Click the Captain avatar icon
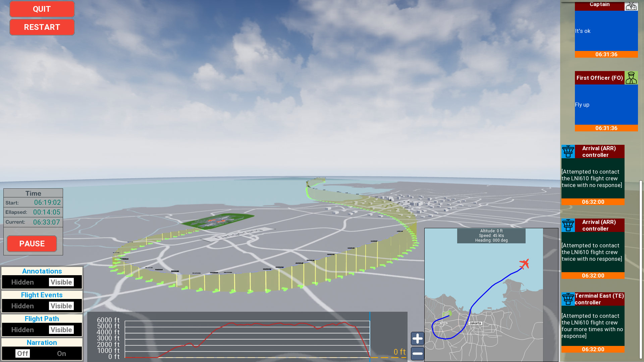 click(x=631, y=6)
